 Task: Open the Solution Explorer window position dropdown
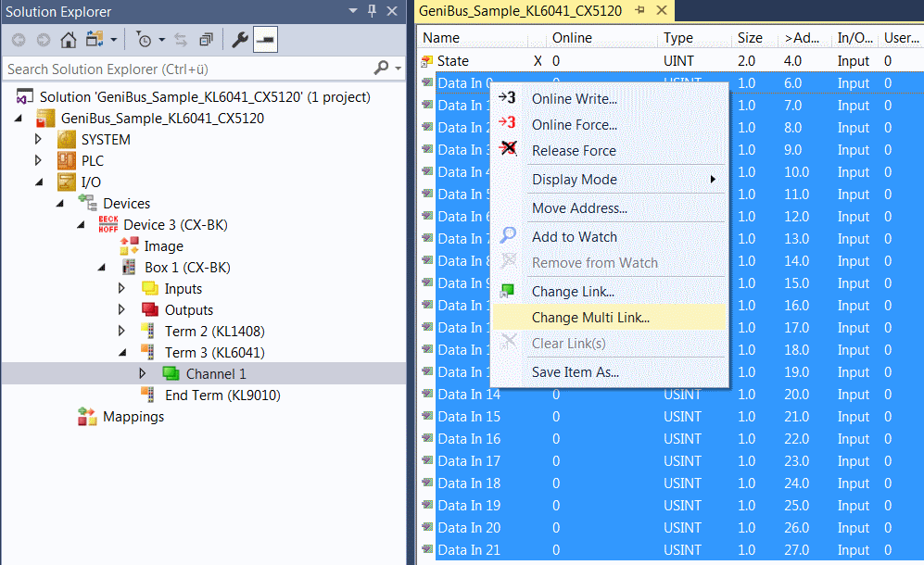point(353,10)
